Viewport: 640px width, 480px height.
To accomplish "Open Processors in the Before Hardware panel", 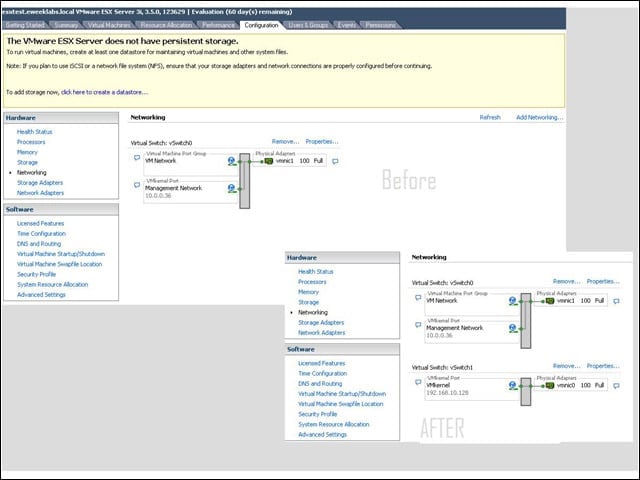I will tap(31, 142).
